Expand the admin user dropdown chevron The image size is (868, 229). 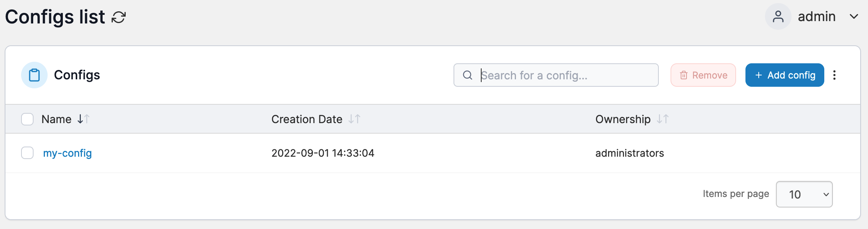[x=854, y=17]
